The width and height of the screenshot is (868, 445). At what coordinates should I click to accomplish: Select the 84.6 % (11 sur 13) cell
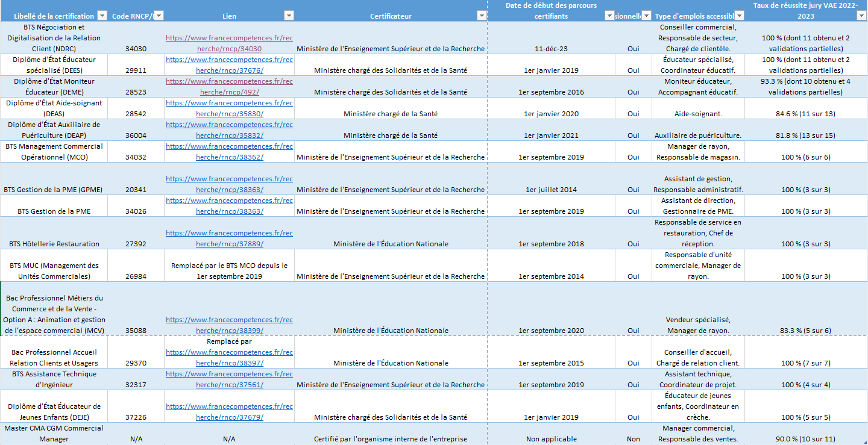pyautogui.click(x=805, y=114)
